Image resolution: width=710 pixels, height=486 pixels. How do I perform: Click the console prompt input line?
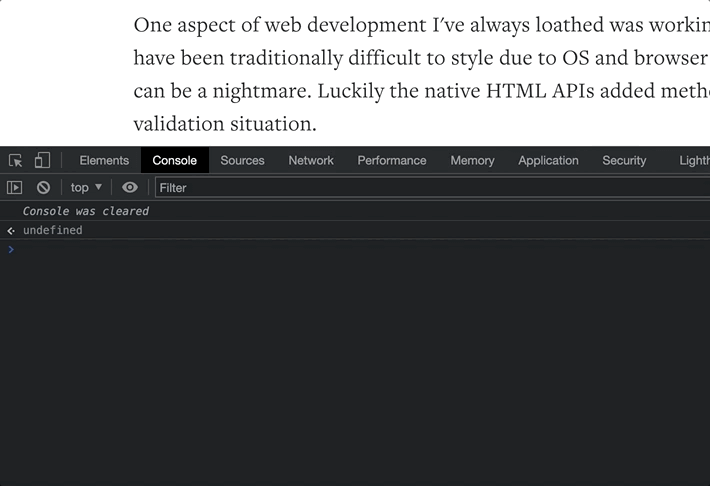[x=350, y=249]
